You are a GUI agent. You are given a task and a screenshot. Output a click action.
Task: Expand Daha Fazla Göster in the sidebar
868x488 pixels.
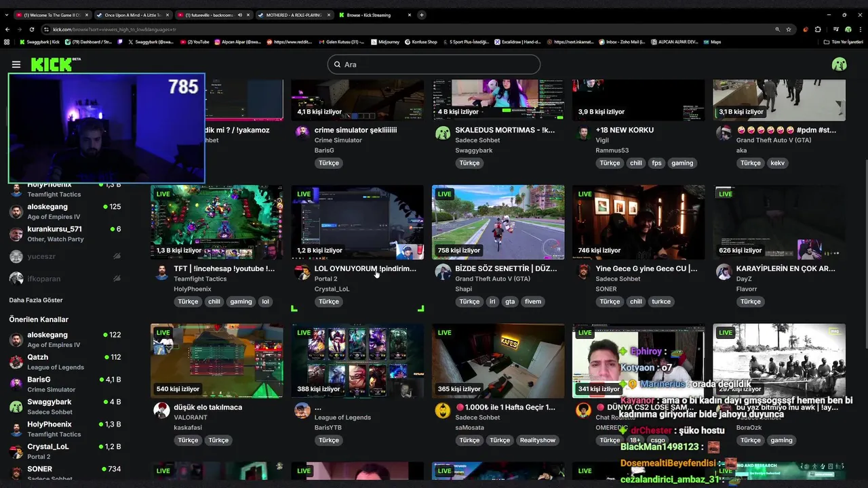36,300
